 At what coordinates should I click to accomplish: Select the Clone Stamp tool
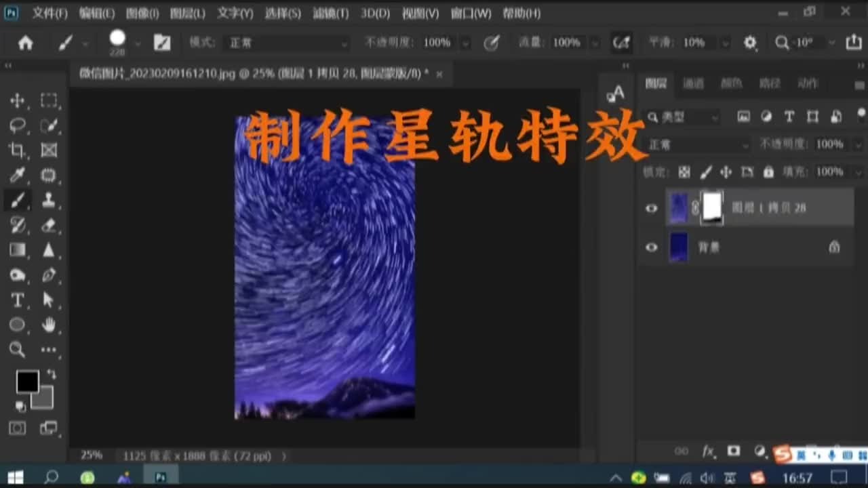point(48,200)
